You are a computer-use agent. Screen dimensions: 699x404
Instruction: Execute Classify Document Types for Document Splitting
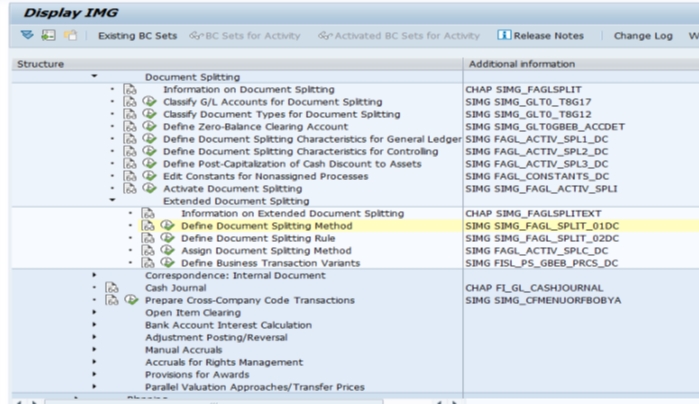point(149,114)
